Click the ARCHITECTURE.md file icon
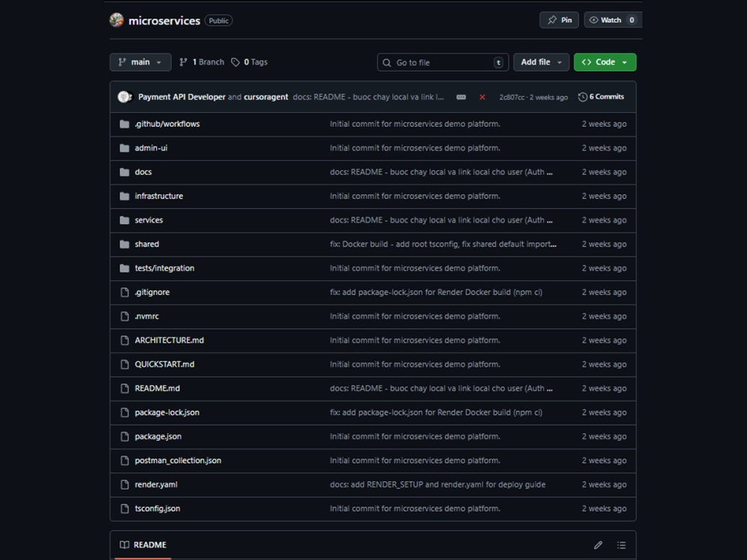 point(124,340)
